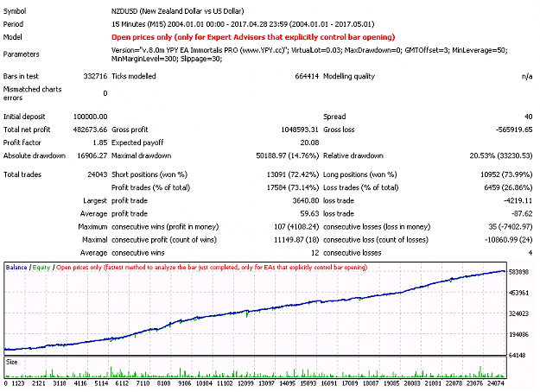Click the red 'Open prices only' model text
Screen dimensions: 540x392
(x=253, y=37)
